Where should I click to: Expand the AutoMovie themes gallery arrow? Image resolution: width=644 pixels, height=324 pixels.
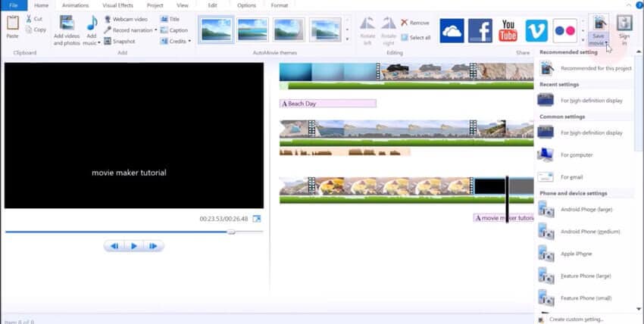(348, 39)
